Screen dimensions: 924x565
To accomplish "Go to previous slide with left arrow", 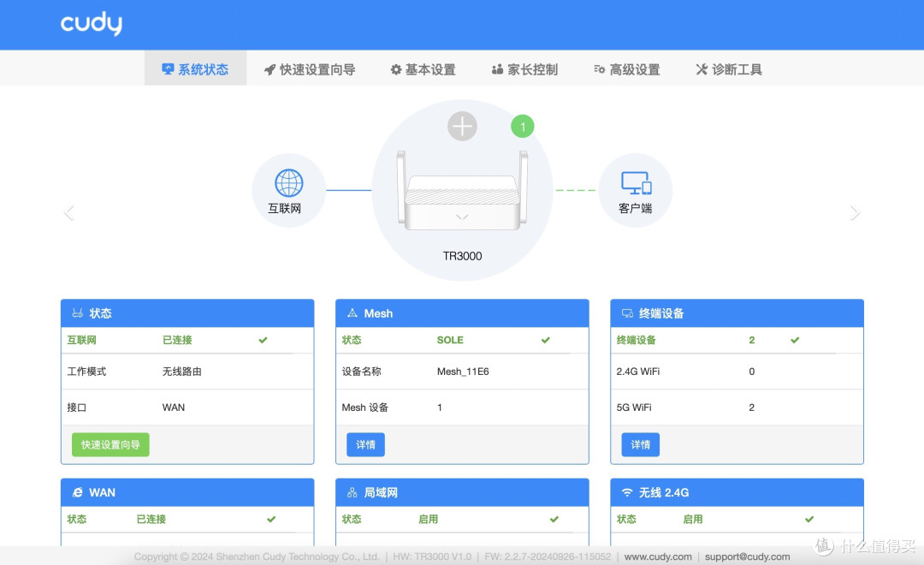I will click(69, 212).
